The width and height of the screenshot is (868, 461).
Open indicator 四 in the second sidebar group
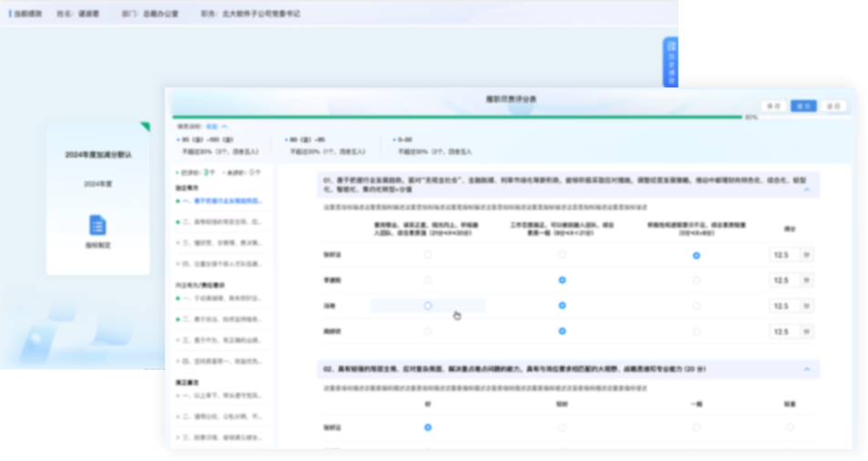pyautogui.click(x=220, y=362)
